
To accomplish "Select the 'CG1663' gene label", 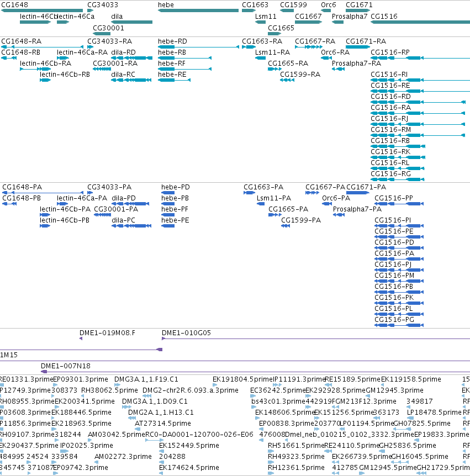I will pos(255,5).
